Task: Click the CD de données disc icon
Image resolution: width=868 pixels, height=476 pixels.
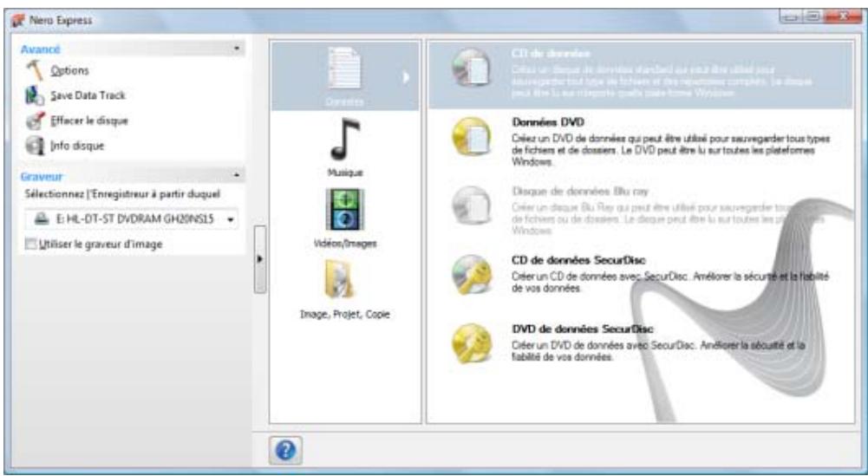Action: coord(472,68)
